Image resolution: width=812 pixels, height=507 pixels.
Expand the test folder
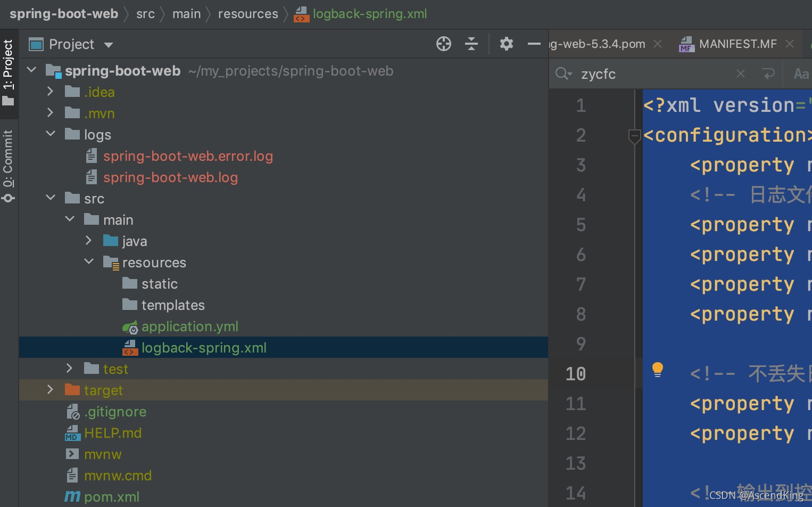click(x=70, y=368)
